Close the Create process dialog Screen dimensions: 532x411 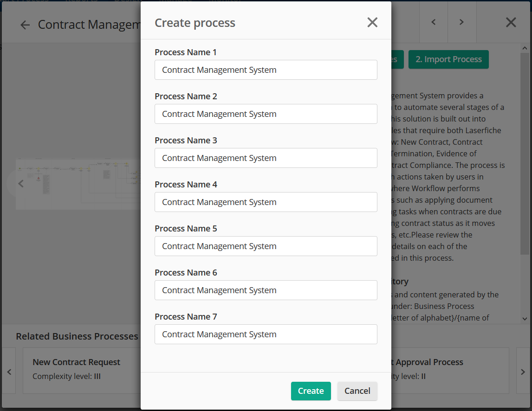point(372,22)
